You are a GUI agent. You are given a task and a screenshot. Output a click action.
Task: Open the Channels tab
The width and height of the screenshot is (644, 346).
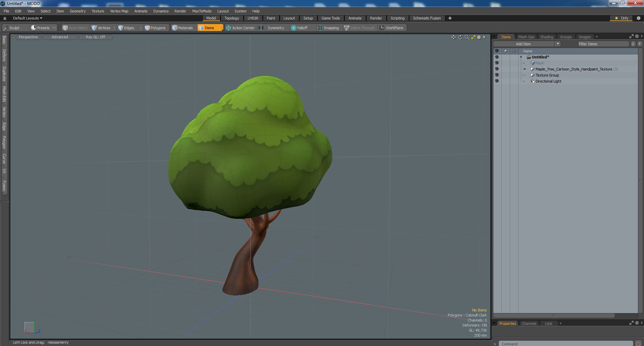[529, 324]
